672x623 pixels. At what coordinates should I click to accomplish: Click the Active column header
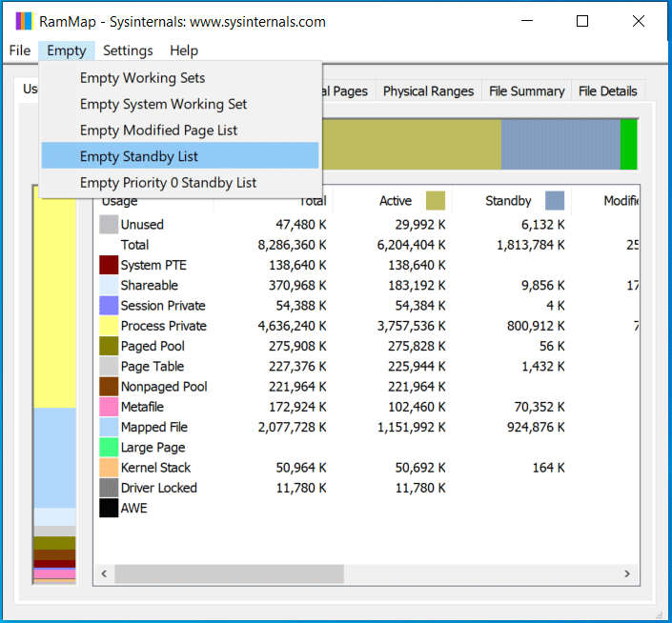(393, 200)
